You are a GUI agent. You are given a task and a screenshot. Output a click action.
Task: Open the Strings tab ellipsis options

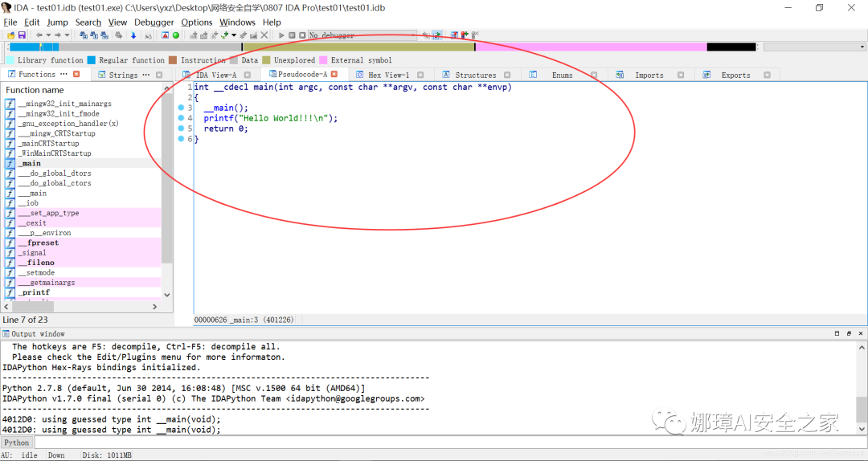click(146, 75)
